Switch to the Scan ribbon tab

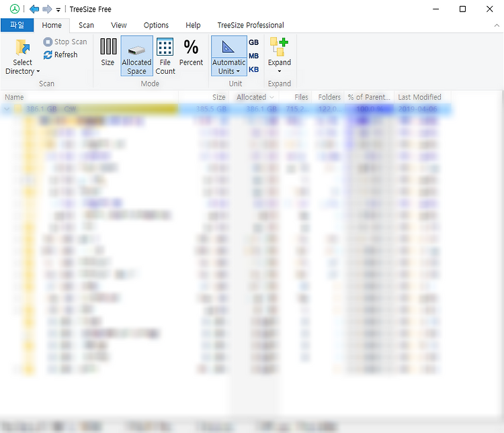tap(86, 25)
